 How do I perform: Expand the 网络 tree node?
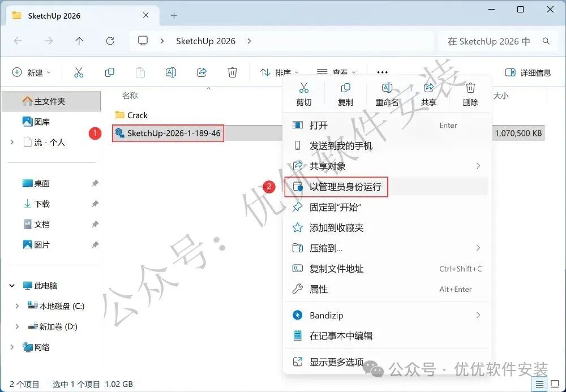(12, 347)
